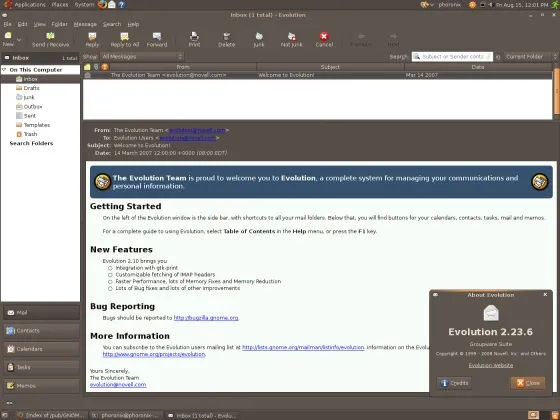Sort messages by the From column

[x=183, y=67]
